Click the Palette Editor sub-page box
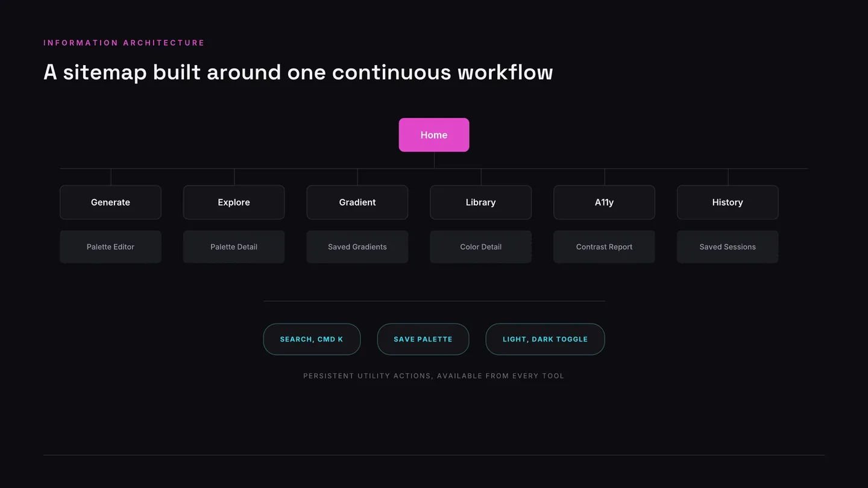 (110, 247)
